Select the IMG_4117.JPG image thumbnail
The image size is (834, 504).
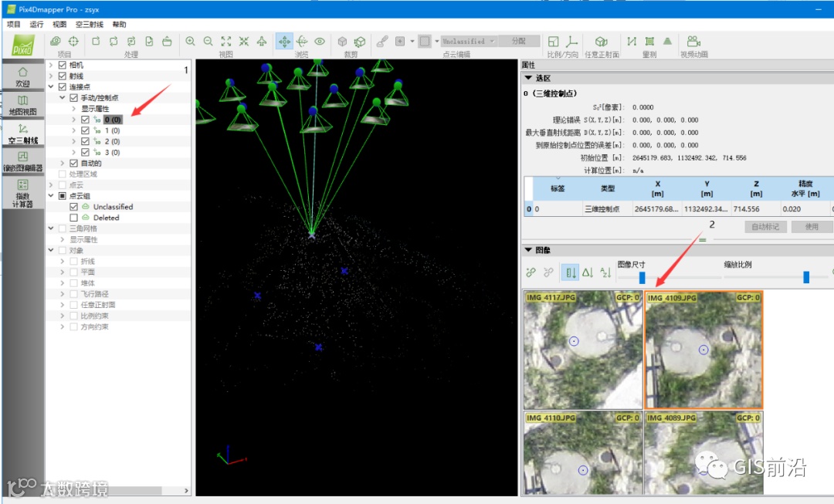[x=582, y=351]
